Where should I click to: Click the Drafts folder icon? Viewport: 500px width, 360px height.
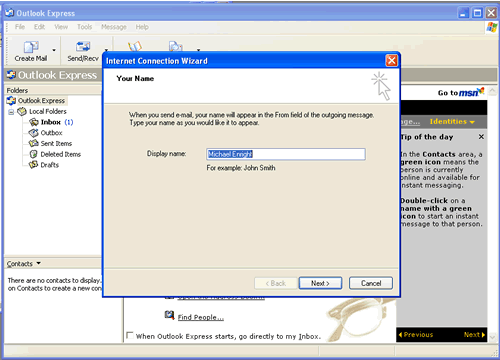tap(34, 165)
